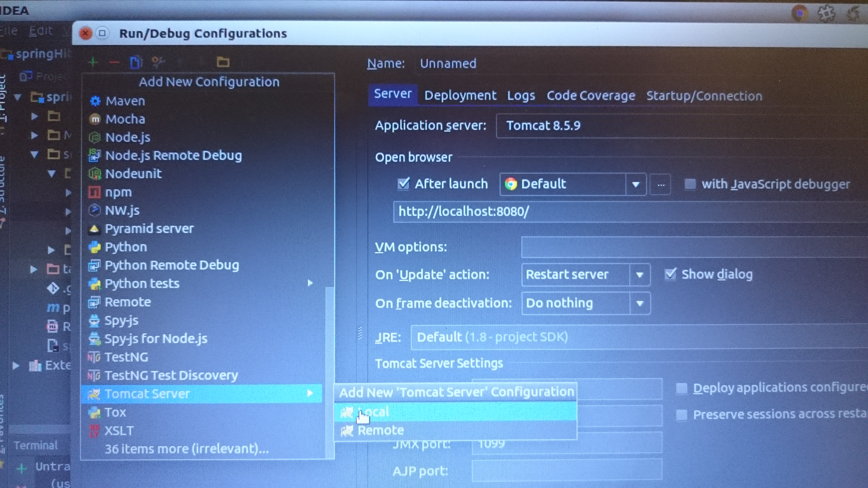868x488 pixels.
Task: Open the Edit menu in IDEA window
Action: pos(41,31)
